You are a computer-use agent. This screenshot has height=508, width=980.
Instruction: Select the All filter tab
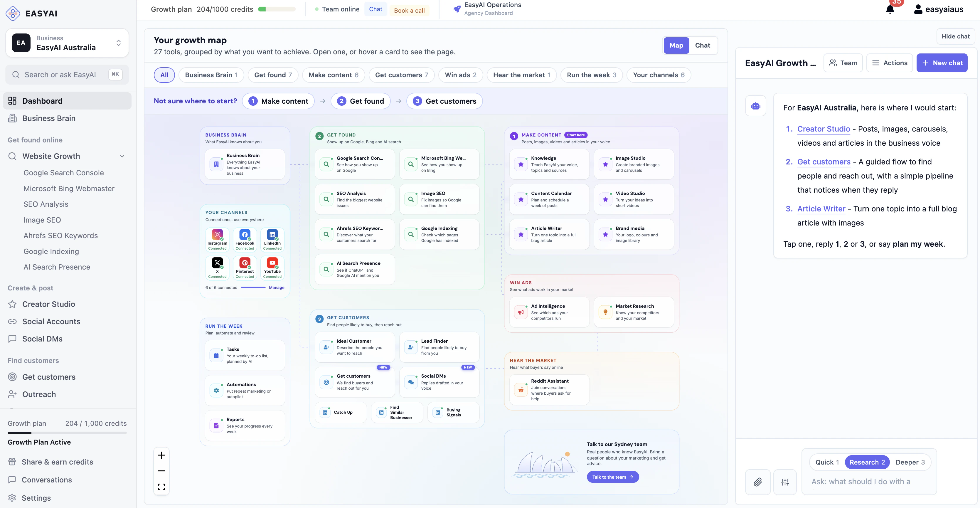point(164,75)
